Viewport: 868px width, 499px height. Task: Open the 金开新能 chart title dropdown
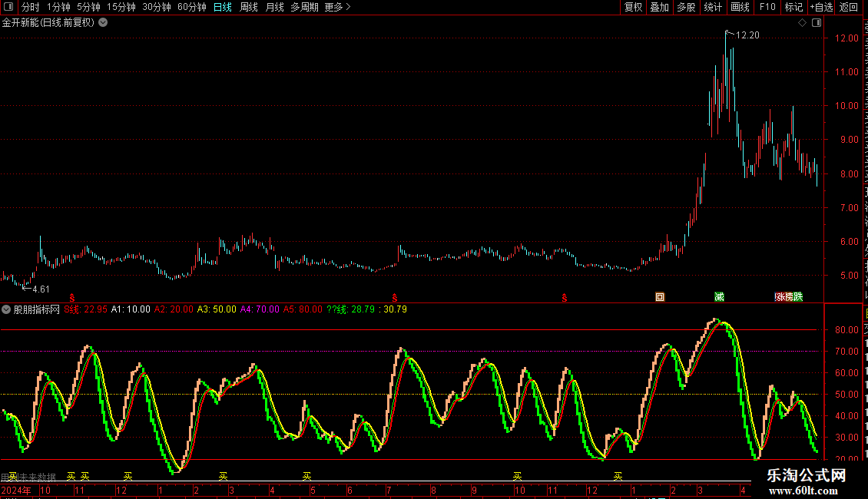click(x=103, y=23)
